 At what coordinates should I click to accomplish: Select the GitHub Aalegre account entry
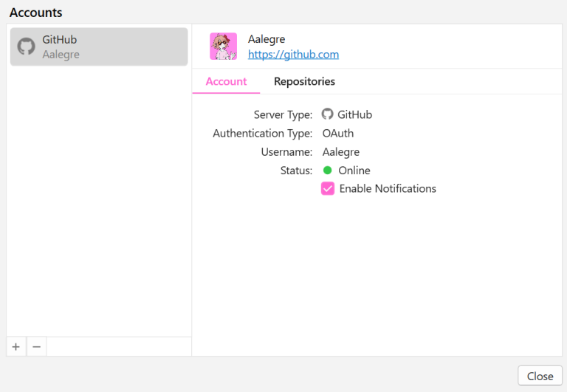pyautogui.click(x=99, y=47)
